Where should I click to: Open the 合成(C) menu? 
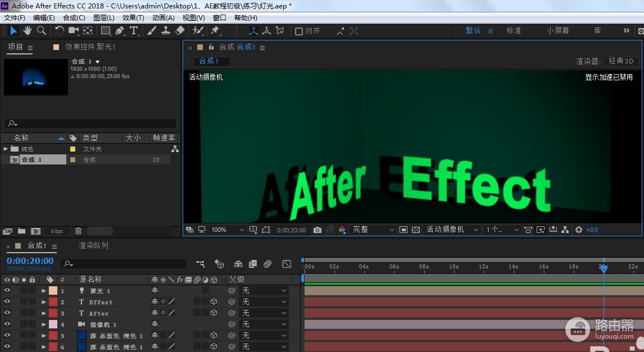[x=74, y=17]
